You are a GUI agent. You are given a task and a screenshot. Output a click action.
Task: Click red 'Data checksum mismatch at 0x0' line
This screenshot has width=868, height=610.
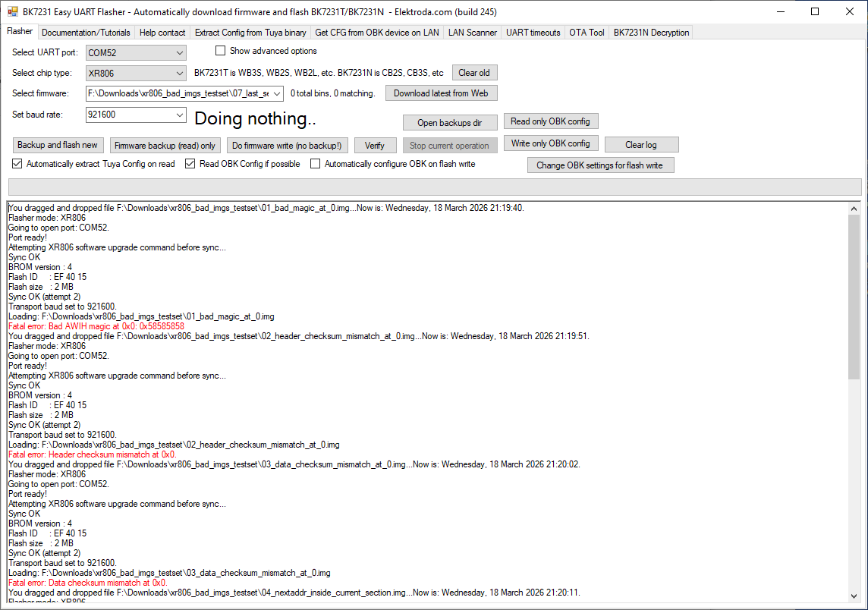[x=88, y=583]
